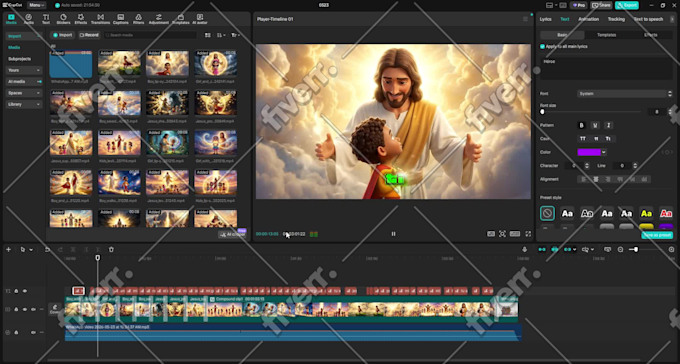Open the Text panel in the top toolbar
This screenshot has height=364, width=680.
[46, 19]
